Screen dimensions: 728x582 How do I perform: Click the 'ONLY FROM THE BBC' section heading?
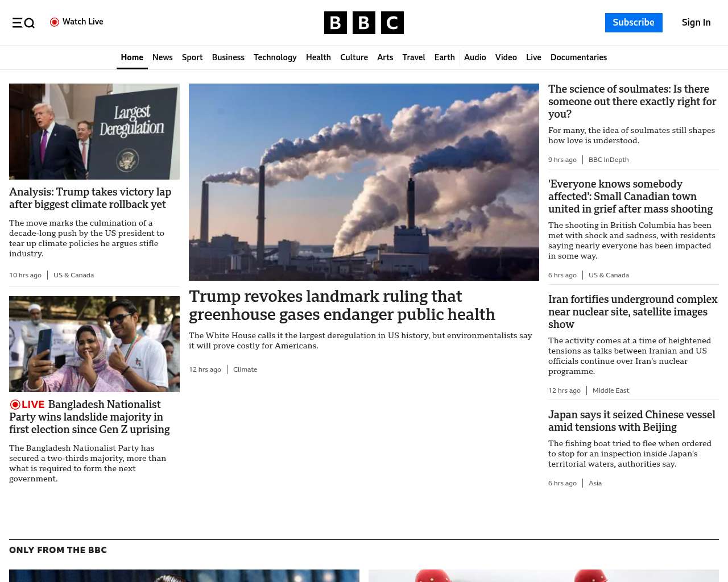coord(58,550)
